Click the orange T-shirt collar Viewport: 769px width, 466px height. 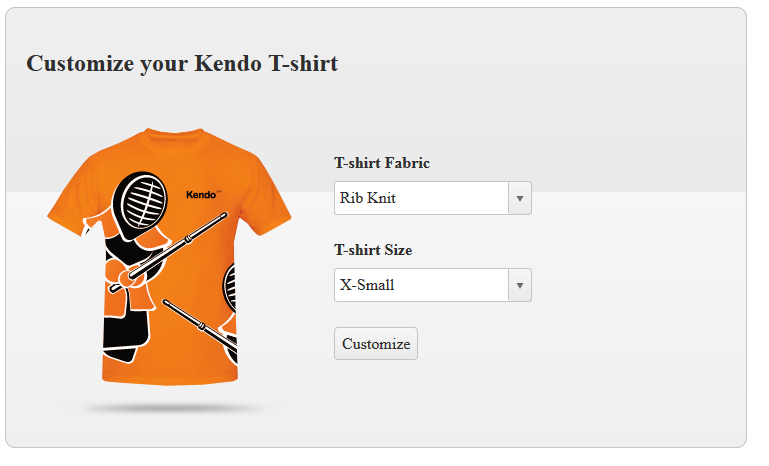click(x=174, y=136)
